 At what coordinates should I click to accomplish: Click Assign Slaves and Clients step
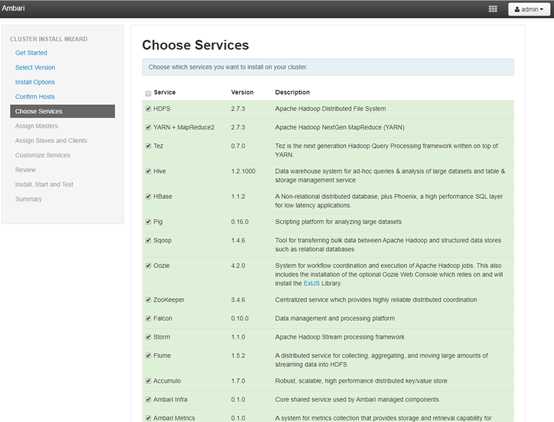pyautogui.click(x=51, y=140)
